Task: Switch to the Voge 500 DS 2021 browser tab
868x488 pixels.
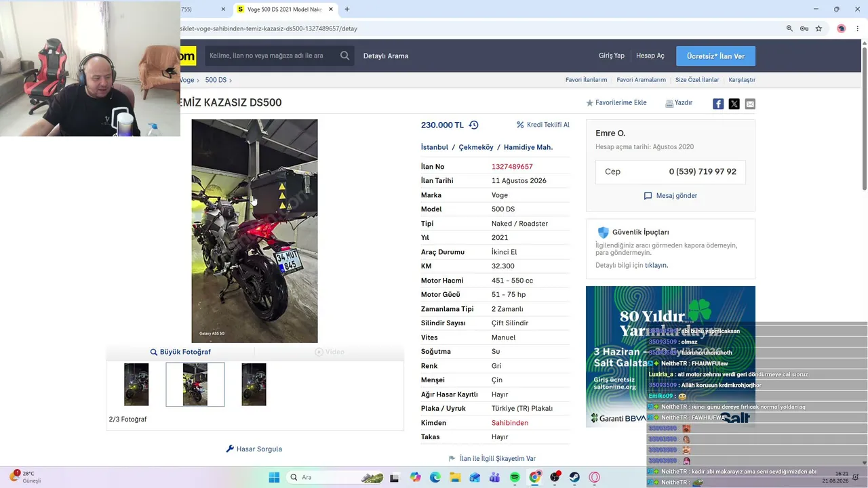Action: tap(284, 9)
